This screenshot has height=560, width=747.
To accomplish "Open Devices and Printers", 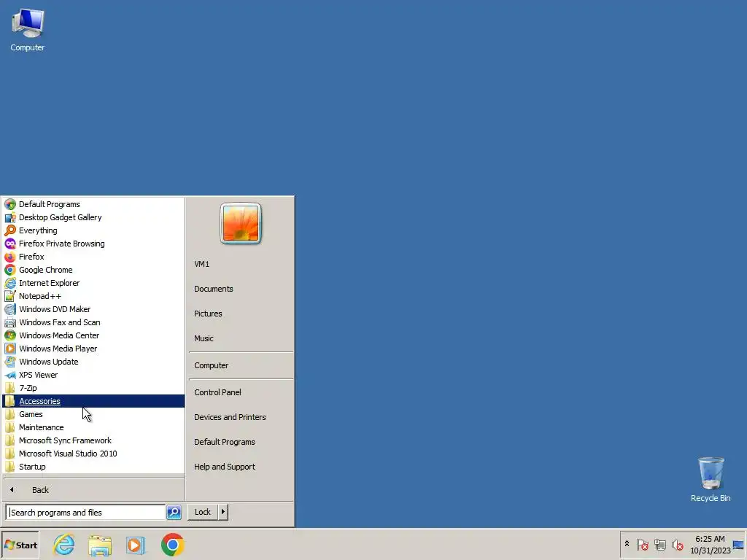I will point(230,417).
